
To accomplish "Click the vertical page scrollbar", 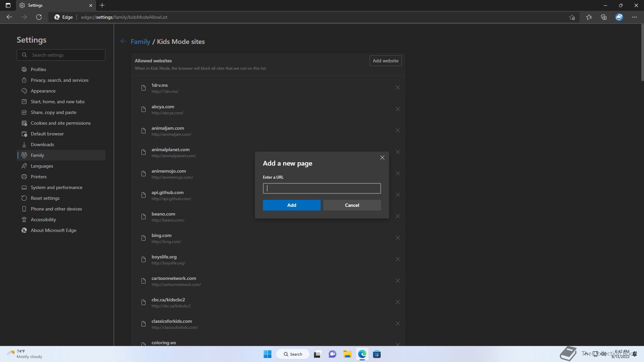I will (642, 52).
